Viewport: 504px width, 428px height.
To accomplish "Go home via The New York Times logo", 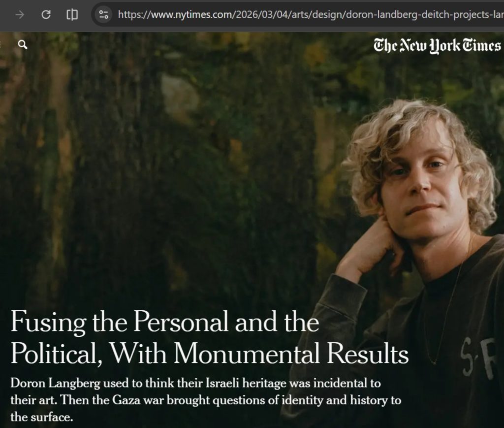I will click(x=437, y=45).
